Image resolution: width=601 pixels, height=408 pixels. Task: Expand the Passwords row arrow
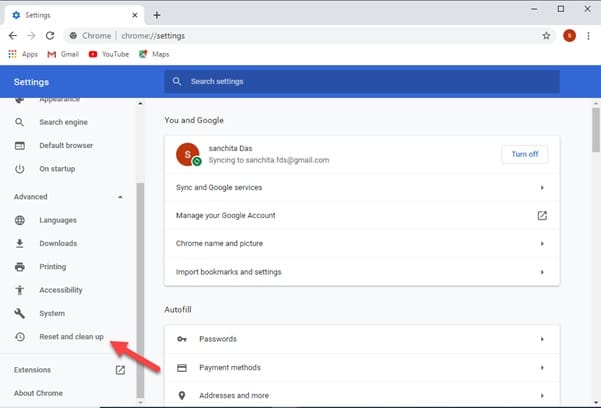(x=542, y=339)
